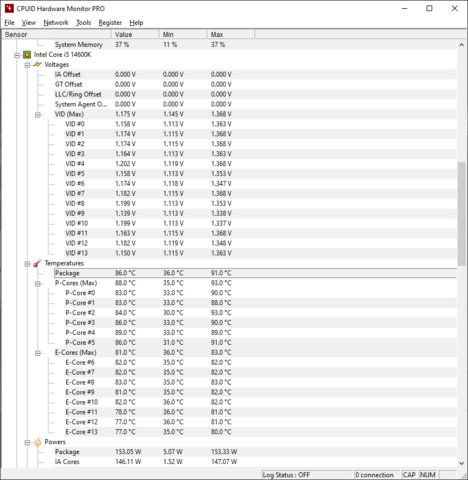Click the 0 connection status indicator

(x=374, y=475)
